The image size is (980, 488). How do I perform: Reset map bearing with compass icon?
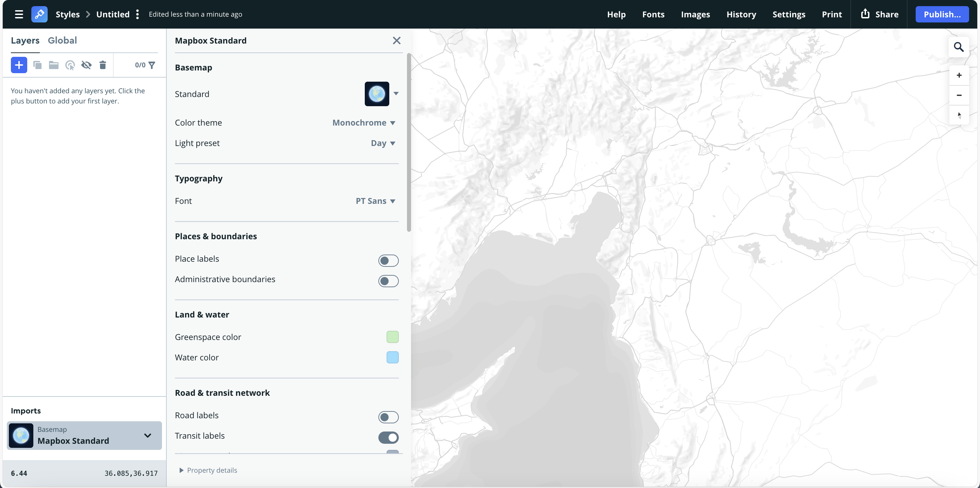[x=959, y=115]
